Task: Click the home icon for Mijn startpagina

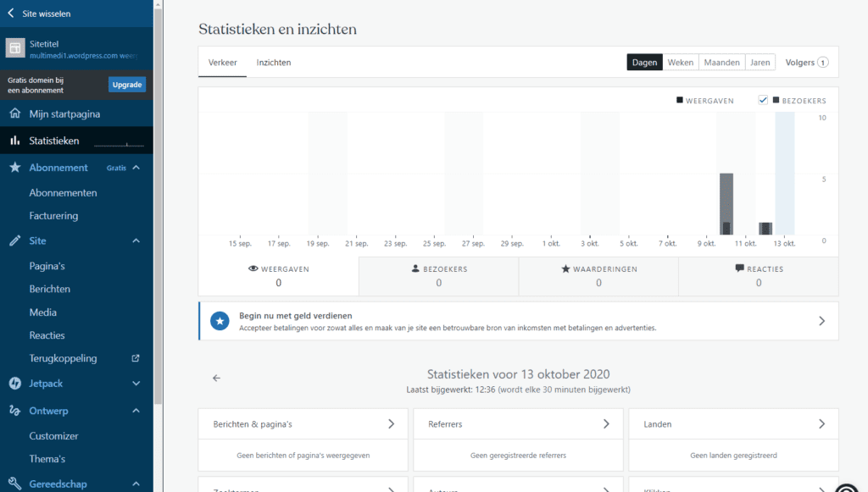Action: [x=15, y=113]
